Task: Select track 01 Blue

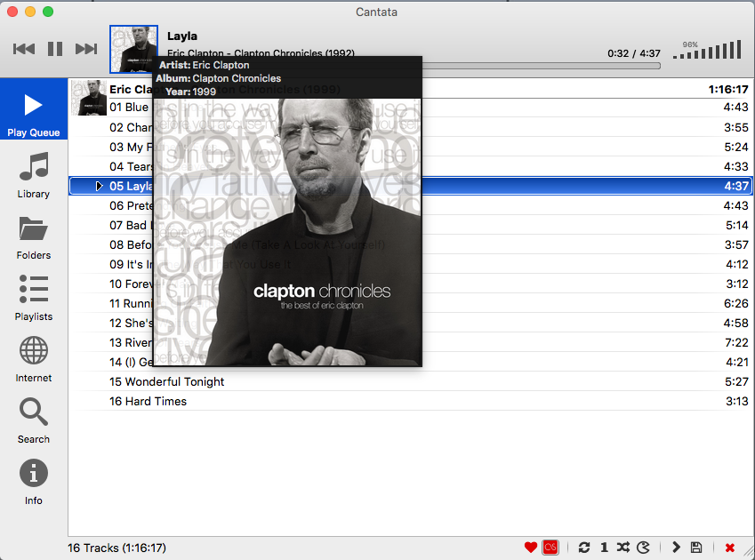Action: (x=411, y=108)
